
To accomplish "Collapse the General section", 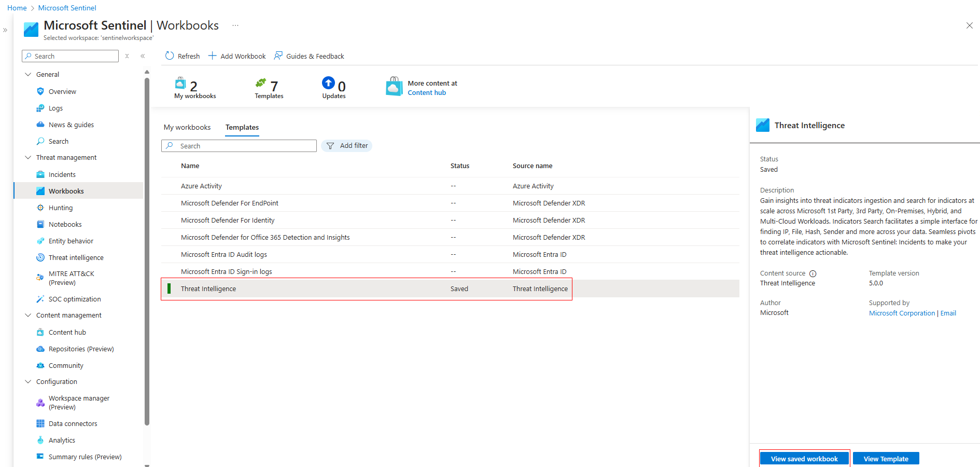I will [29, 74].
